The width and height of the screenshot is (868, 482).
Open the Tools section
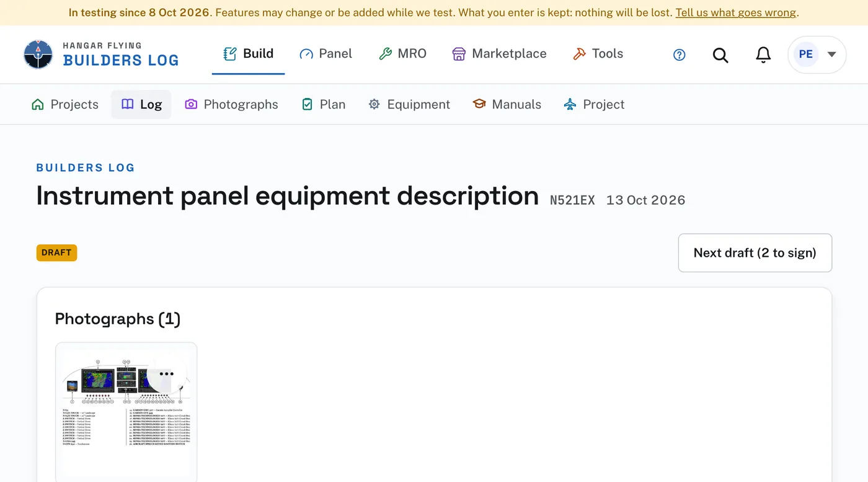point(598,54)
